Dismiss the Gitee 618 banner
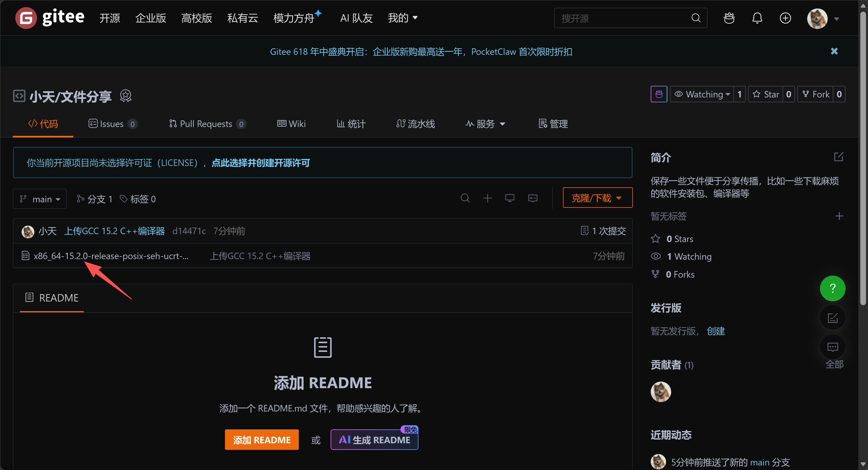 click(x=834, y=51)
